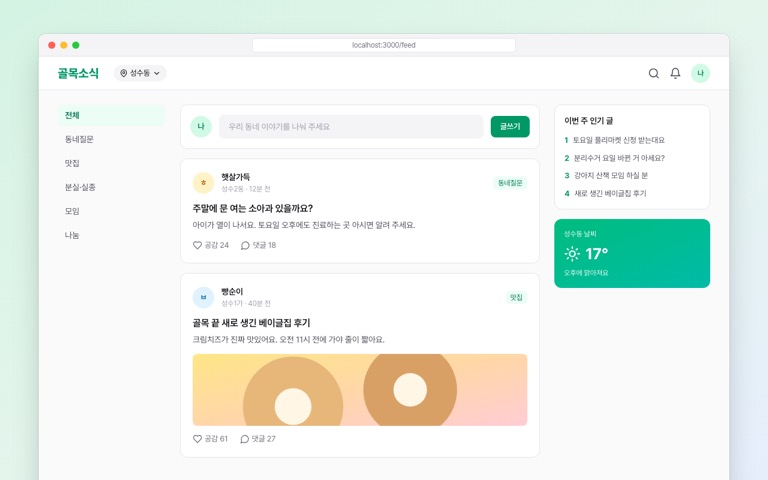Click the location pin icon in 성수동 selector
This screenshot has width=768, height=480.
click(123, 73)
